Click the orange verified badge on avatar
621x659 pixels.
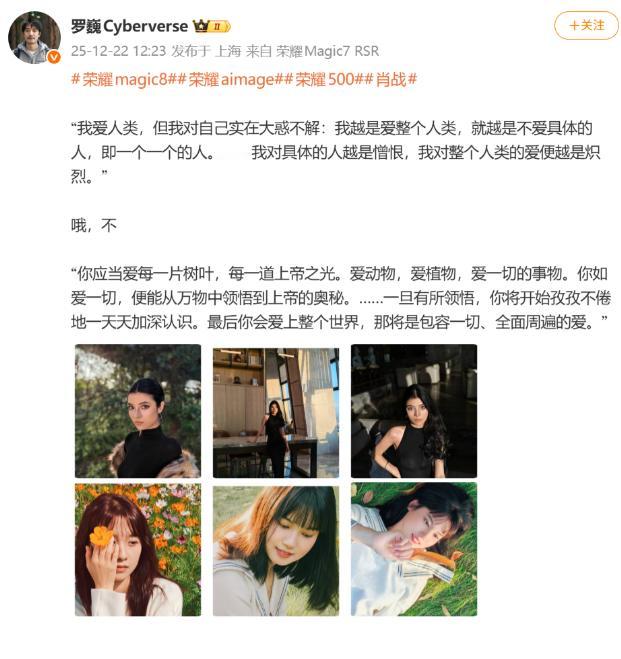[54, 57]
